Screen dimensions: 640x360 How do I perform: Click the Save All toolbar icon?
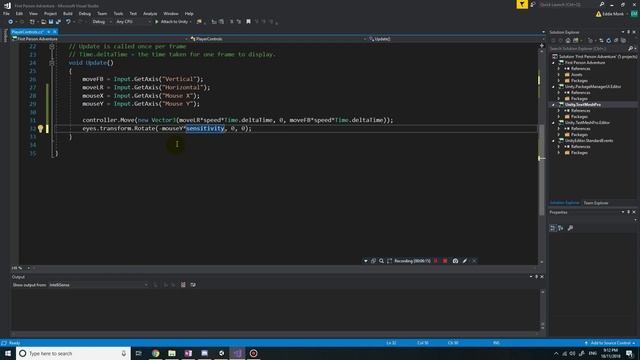coord(58,22)
